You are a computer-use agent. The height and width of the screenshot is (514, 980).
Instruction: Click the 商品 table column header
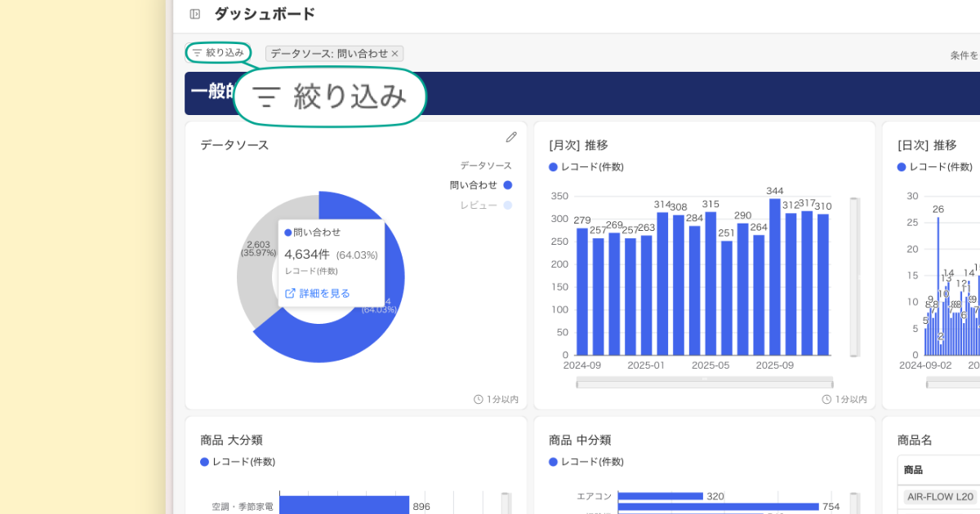tap(939, 470)
